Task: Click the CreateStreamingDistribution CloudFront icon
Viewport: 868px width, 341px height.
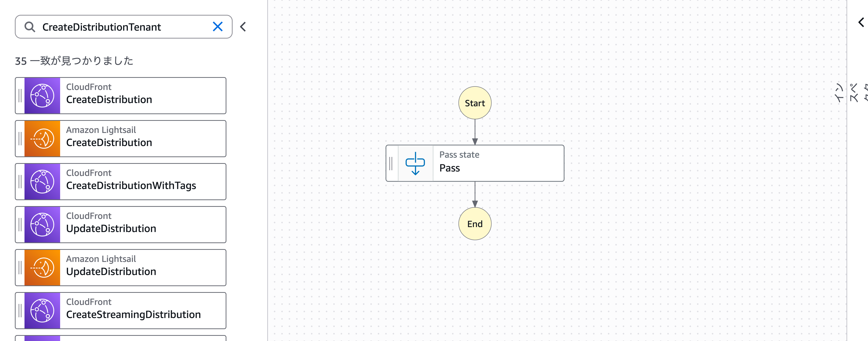Action: (x=43, y=311)
